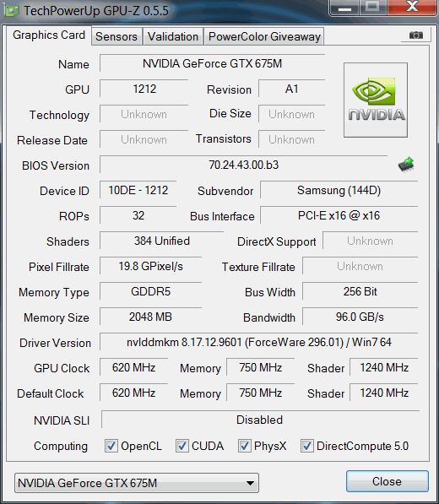Screen dimensions: 439x504
Task: Open the Validation tab
Action: pyautogui.click(x=173, y=36)
